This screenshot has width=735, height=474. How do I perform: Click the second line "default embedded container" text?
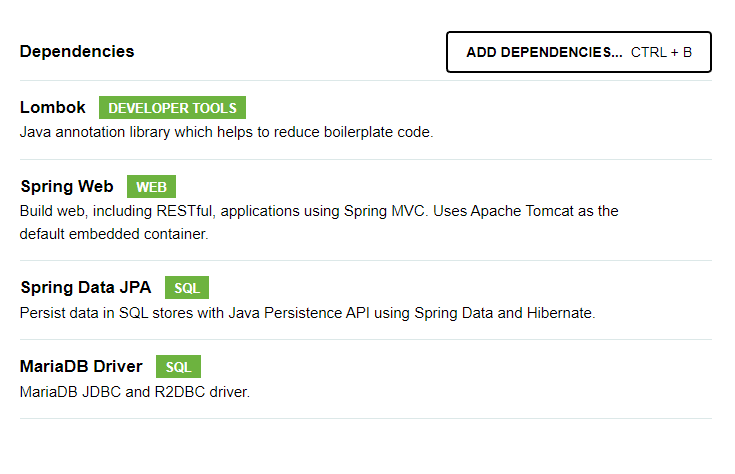(114, 234)
